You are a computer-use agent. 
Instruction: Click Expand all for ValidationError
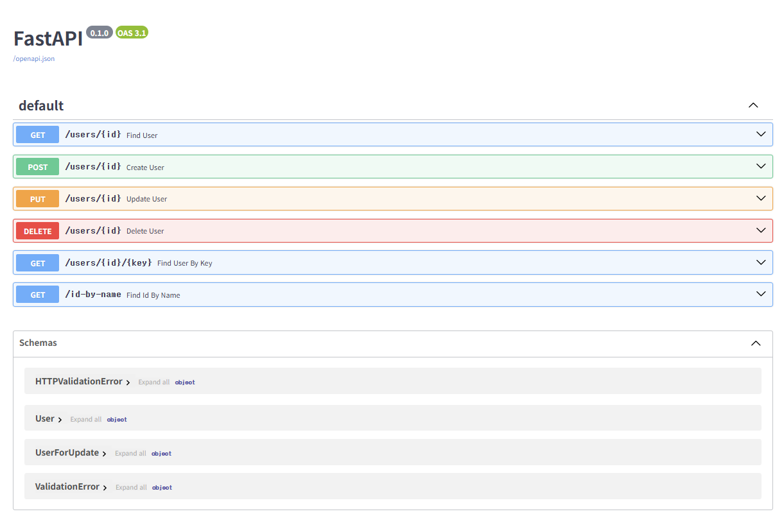point(131,487)
